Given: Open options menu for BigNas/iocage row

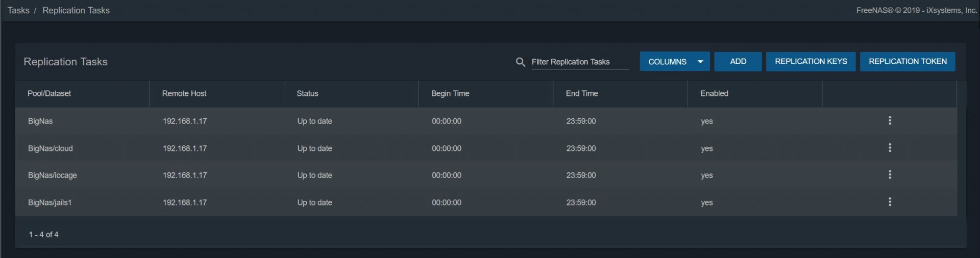Looking at the screenshot, I should [890, 175].
